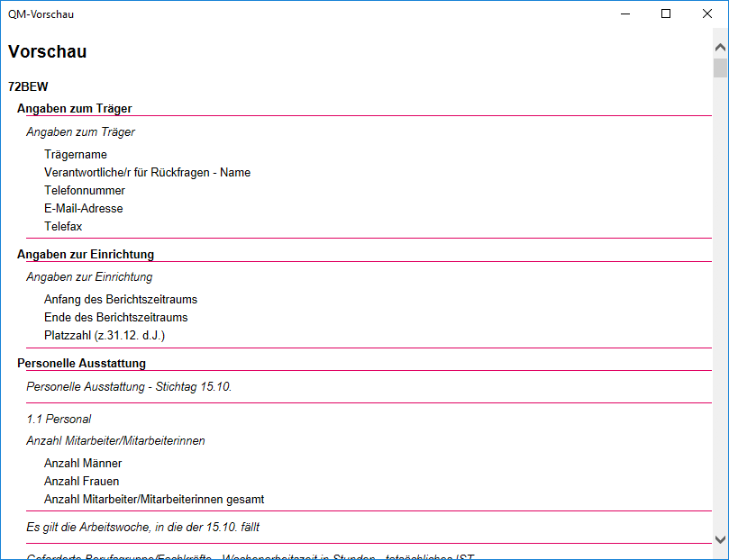729x560 pixels.
Task: Select the Telefonnummer entry
Action: [x=85, y=191]
